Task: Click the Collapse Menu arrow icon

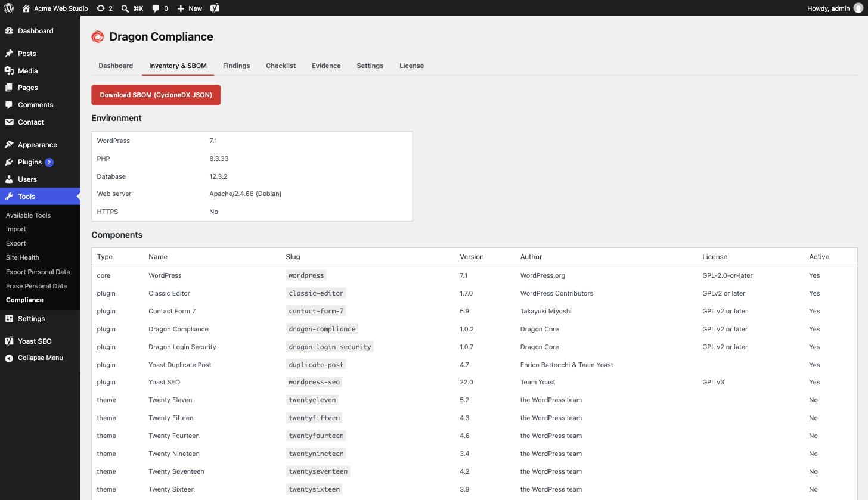Action: click(x=9, y=358)
